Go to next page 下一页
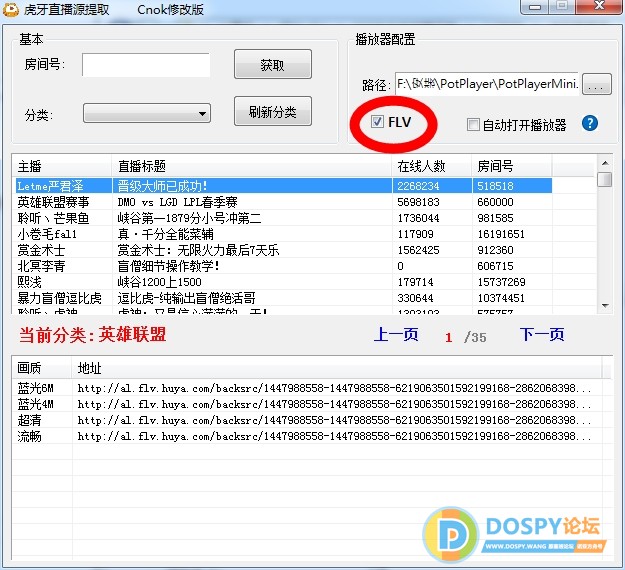This screenshot has height=570, width=625. [542, 335]
